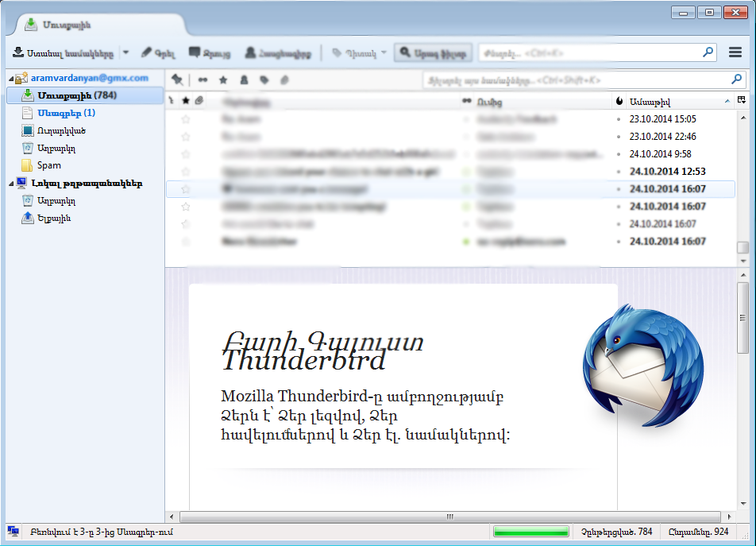
Task: Open the Address Book toolbar button
Action: coord(278,53)
